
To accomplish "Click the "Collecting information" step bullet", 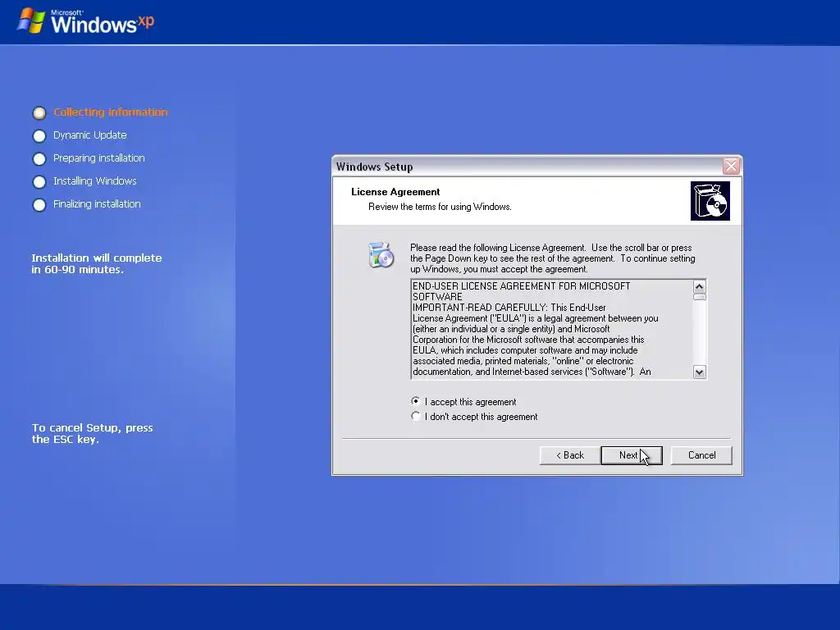I will click(39, 113).
